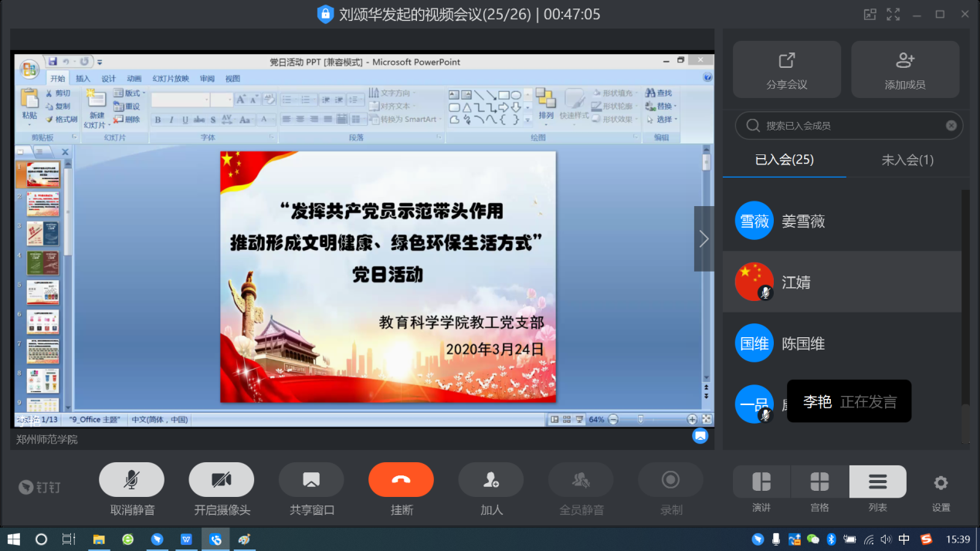
Task: Click the 加人 add person icon
Action: pos(490,480)
